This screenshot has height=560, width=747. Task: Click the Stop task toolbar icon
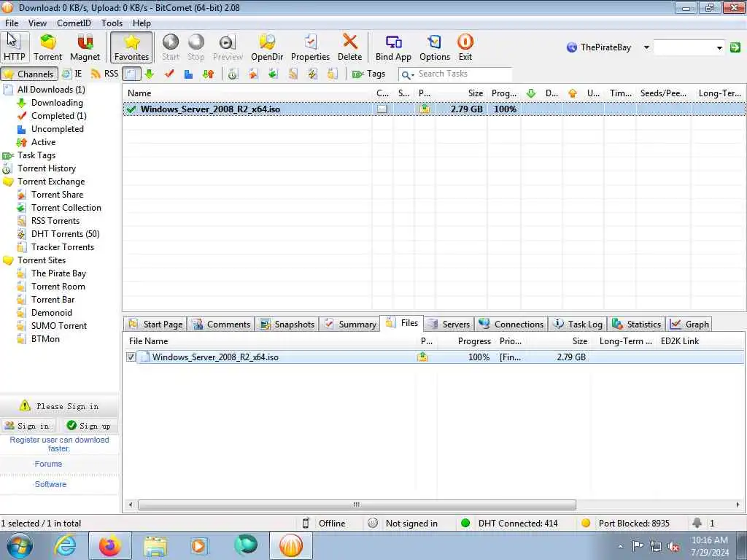(196, 47)
